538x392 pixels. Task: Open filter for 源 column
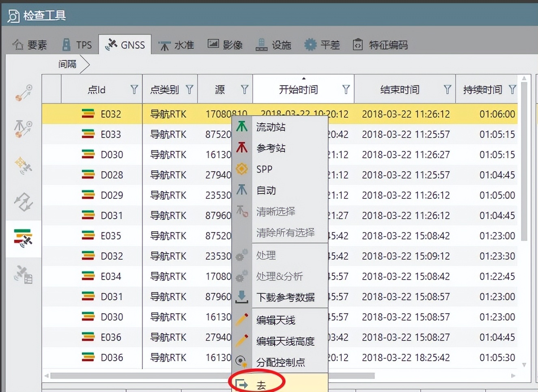coord(244,90)
